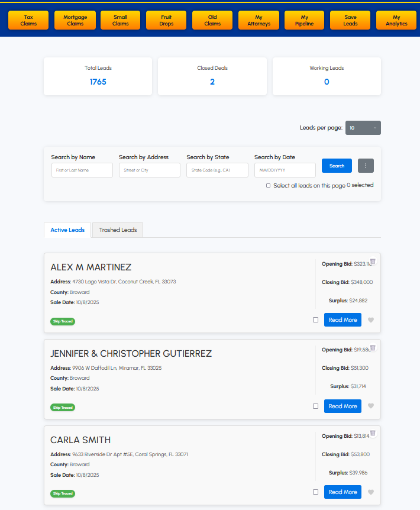Click heart icon on Carla Smith lead
This screenshot has height=510, width=420.
[371, 492]
